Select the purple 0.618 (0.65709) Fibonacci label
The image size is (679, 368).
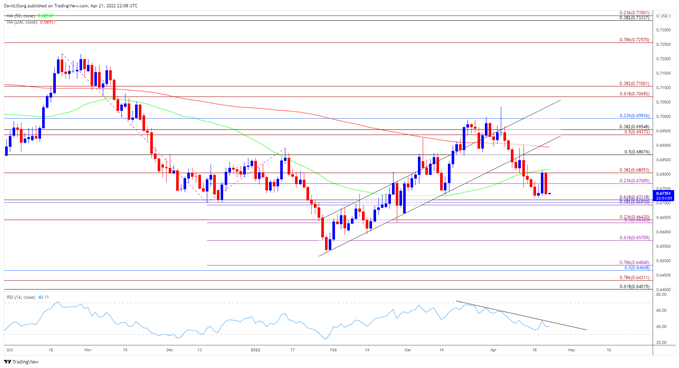[x=634, y=238]
